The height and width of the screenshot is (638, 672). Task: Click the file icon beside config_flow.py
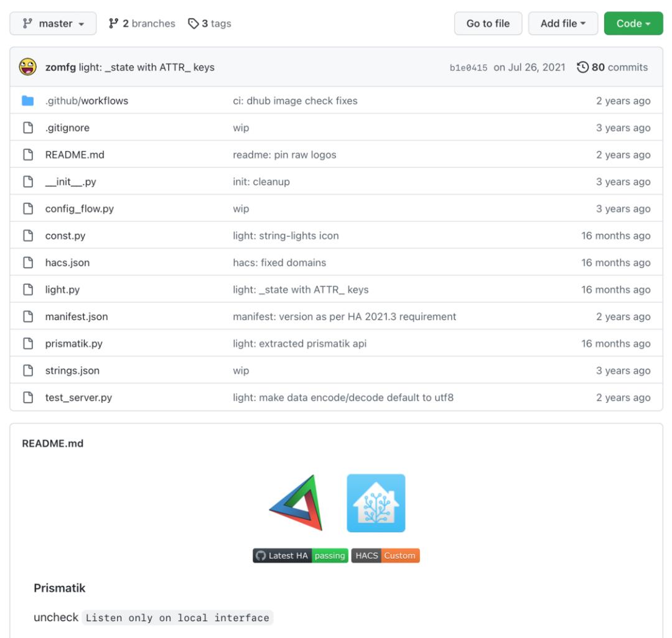tap(28, 208)
